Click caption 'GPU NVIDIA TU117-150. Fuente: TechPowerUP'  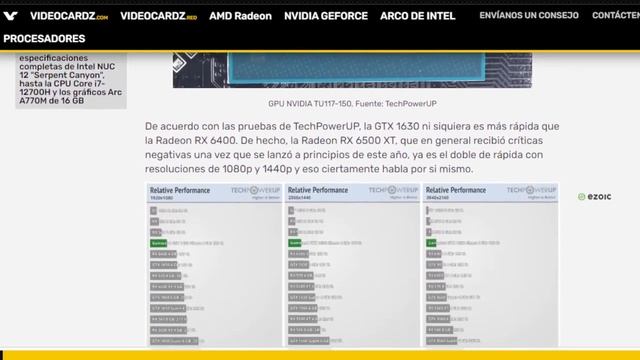[352, 104]
